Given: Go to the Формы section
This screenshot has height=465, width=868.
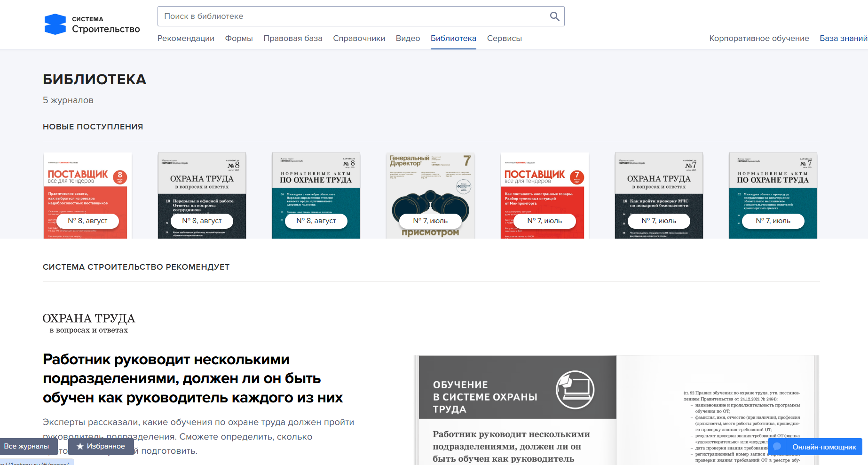Looking at the screenshot, I should pos(239,39).
